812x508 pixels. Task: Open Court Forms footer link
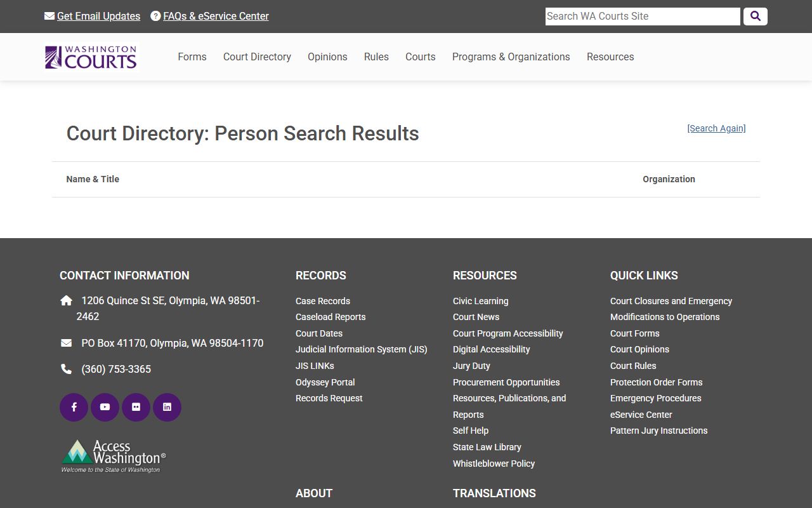click(x=635, y=333)
